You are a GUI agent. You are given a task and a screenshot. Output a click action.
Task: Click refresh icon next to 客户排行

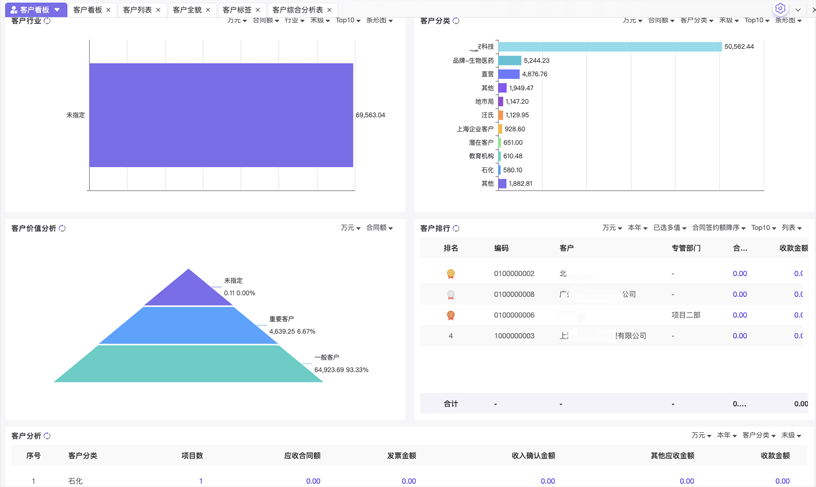coord(456,229)
